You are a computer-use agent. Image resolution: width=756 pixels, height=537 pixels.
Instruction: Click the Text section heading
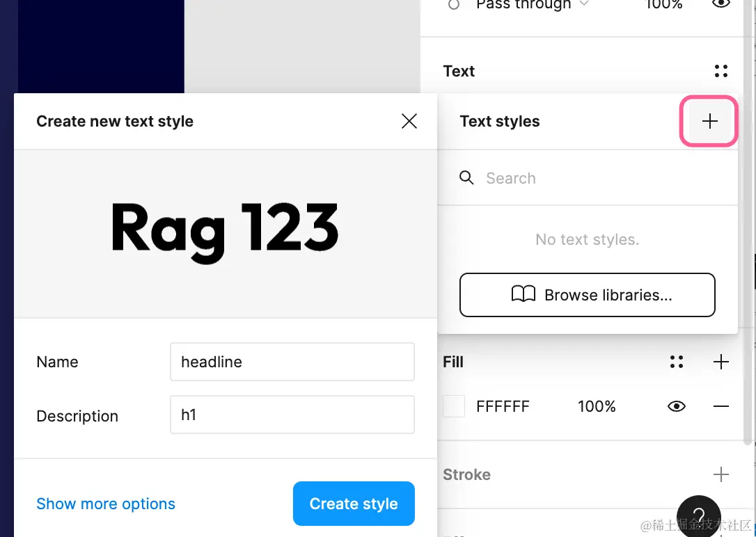(459, 71)
